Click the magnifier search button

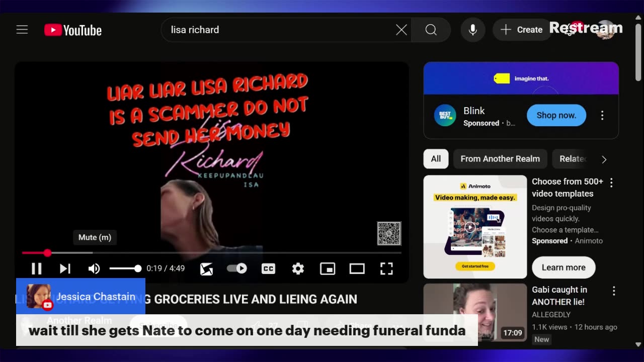coord(431,30)
